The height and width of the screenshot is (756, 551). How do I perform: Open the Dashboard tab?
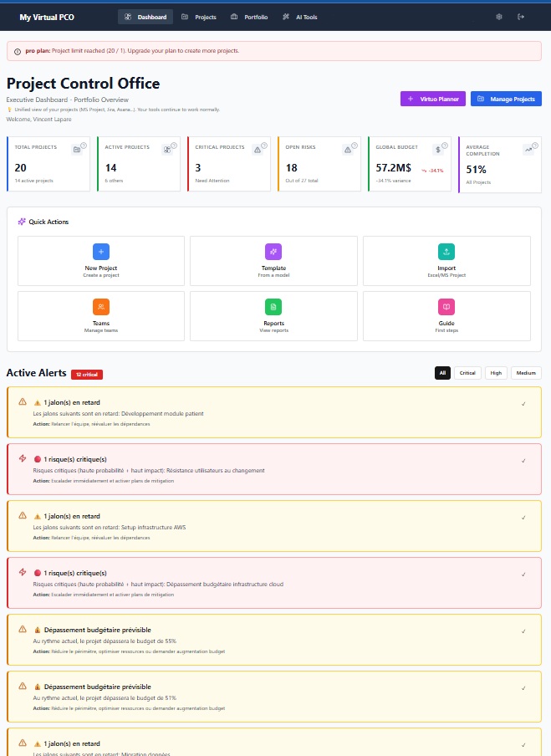pyautogui.click(x=145, y=17)
